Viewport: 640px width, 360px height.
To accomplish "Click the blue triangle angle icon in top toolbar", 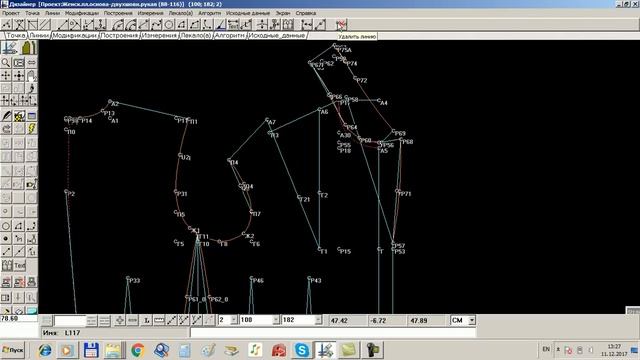I will pos(220,25).
